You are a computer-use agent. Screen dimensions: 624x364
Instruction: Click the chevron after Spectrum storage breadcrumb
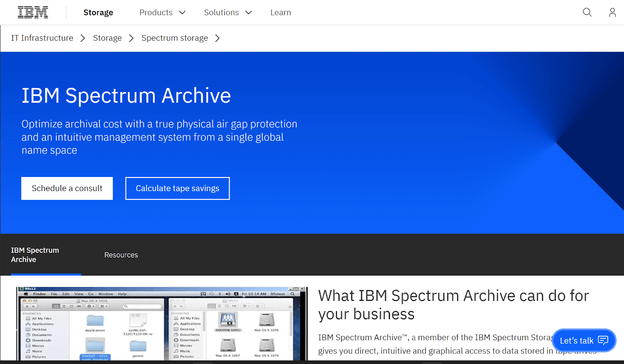click(218, 38)
